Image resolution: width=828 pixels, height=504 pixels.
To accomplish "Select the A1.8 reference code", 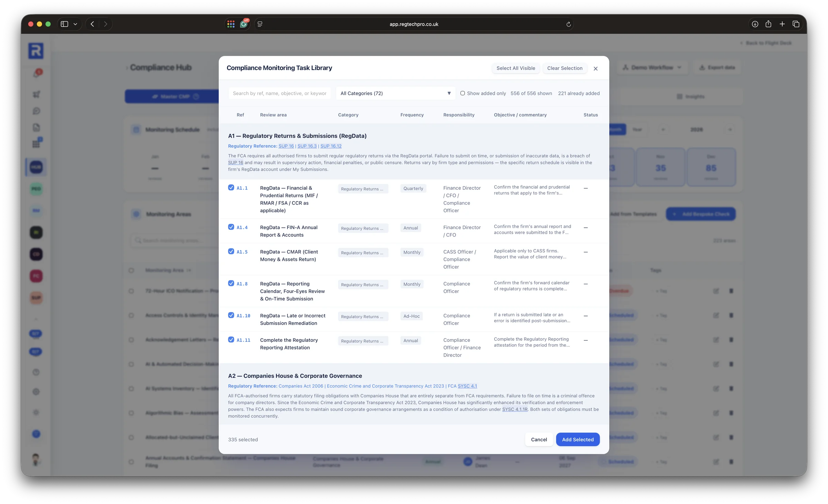I will 242,284.
